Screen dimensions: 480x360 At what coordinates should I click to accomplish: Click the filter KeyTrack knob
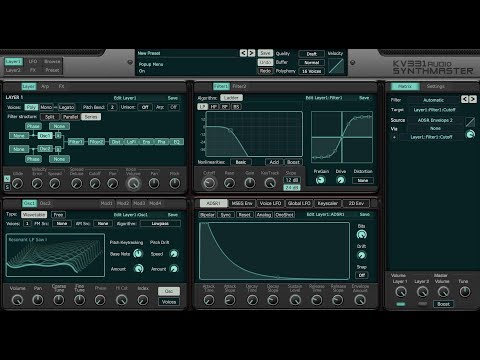270,183
